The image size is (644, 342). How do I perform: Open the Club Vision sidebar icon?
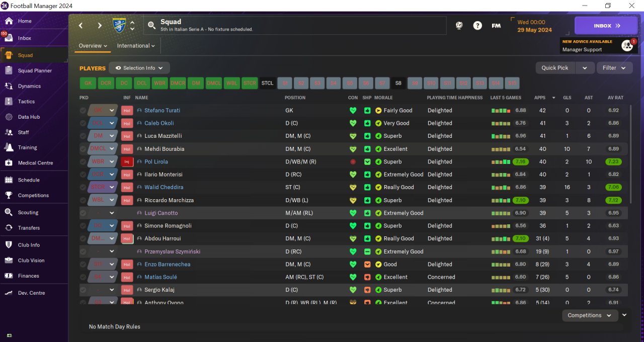9,261
